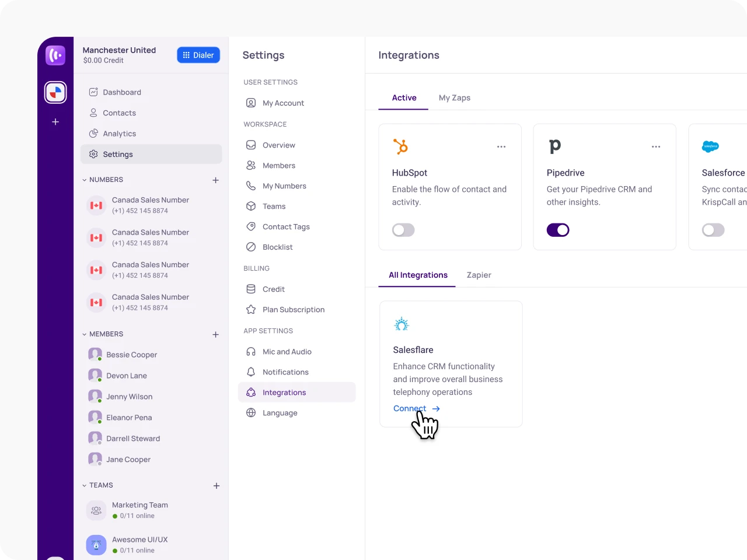Screen dimensions: 747x560
Task: Enable the Salesforce integration toggle
Action: [713, 230]
